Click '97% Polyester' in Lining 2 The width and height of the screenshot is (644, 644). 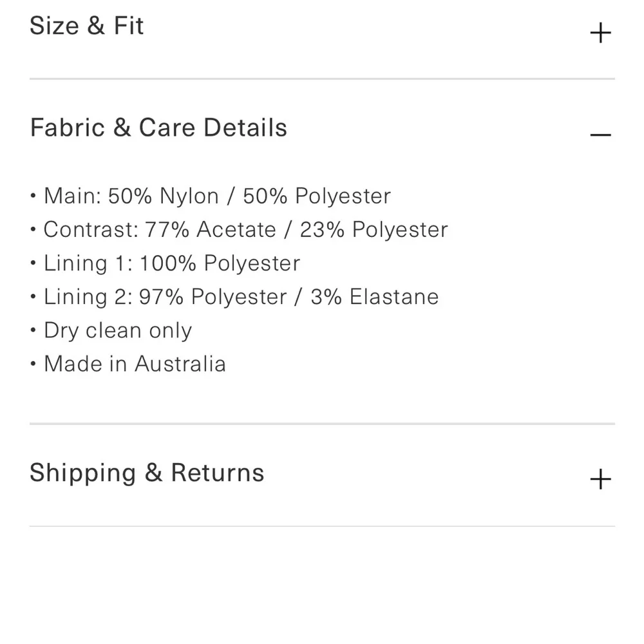[x=213, y=296]
